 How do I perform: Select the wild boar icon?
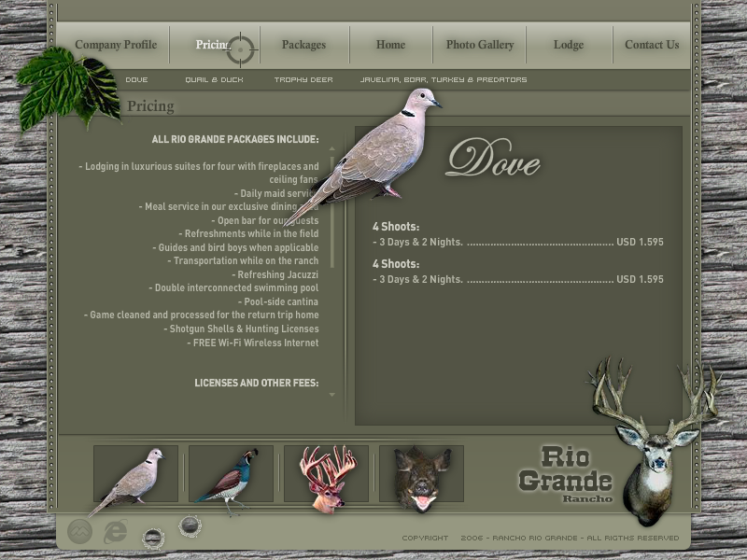pos(421,475)
